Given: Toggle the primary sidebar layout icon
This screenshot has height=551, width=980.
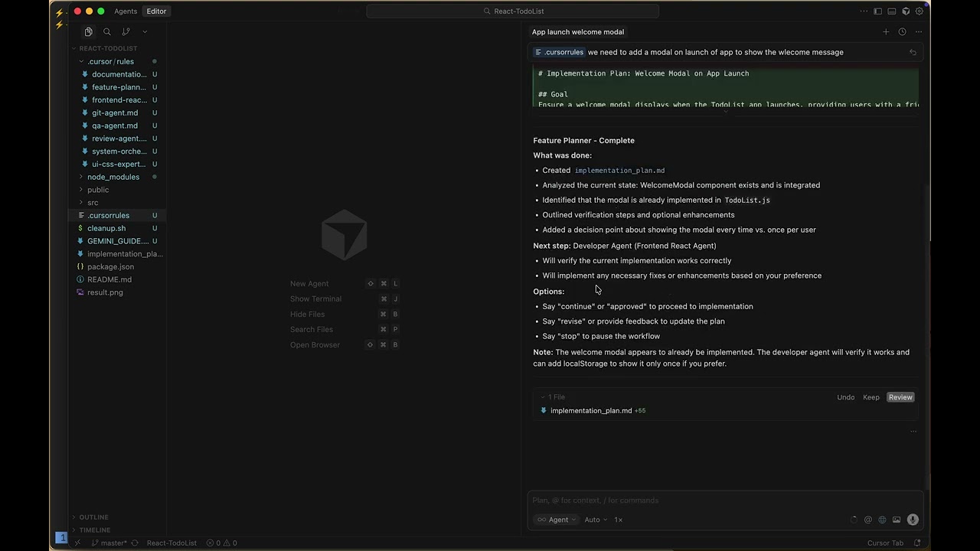Looking at the screenshot, I should (878, 11).
